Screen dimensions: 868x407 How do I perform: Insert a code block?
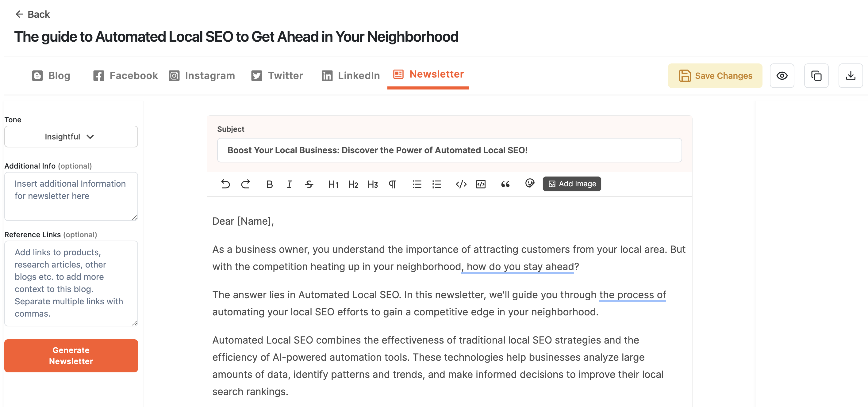(481, 184)
